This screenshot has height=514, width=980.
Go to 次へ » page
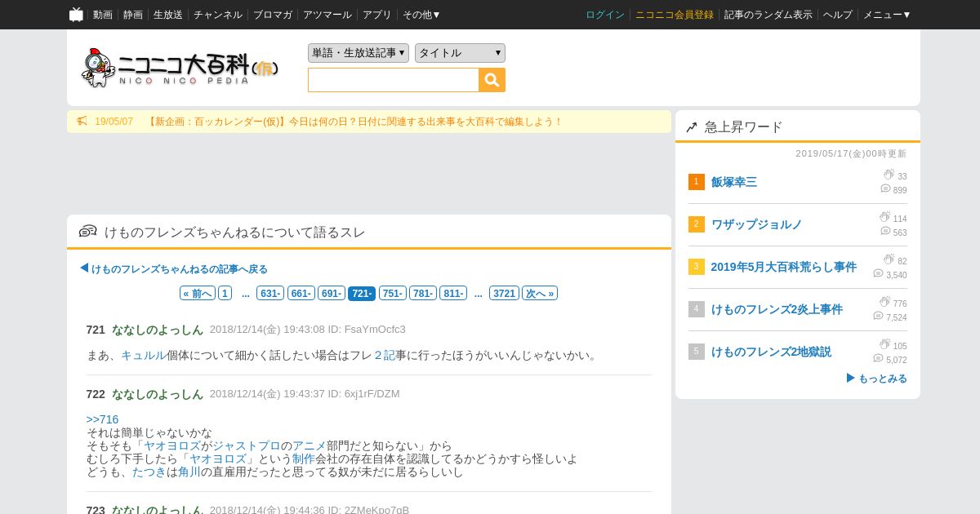point(540,294)
